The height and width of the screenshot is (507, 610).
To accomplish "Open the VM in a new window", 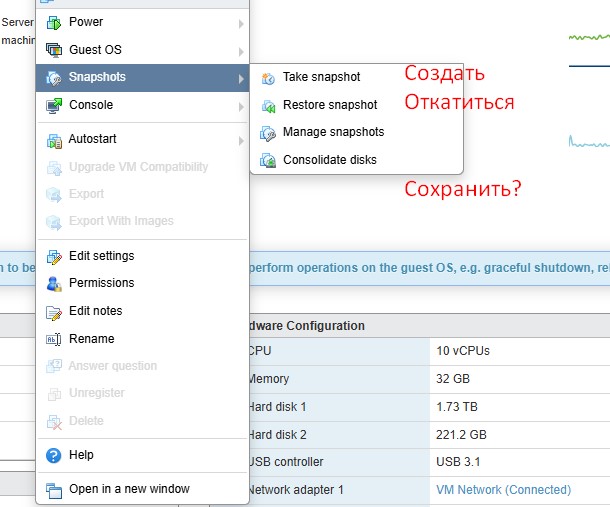I will [129, 489].
